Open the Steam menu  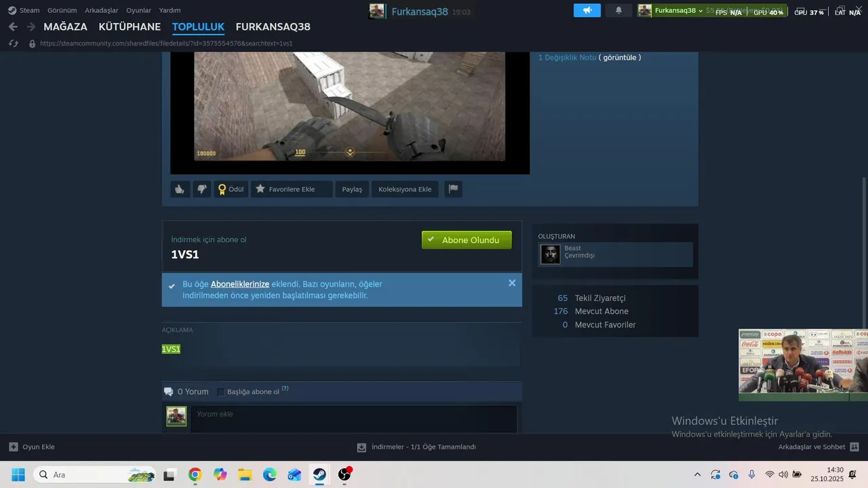point(24,10)
